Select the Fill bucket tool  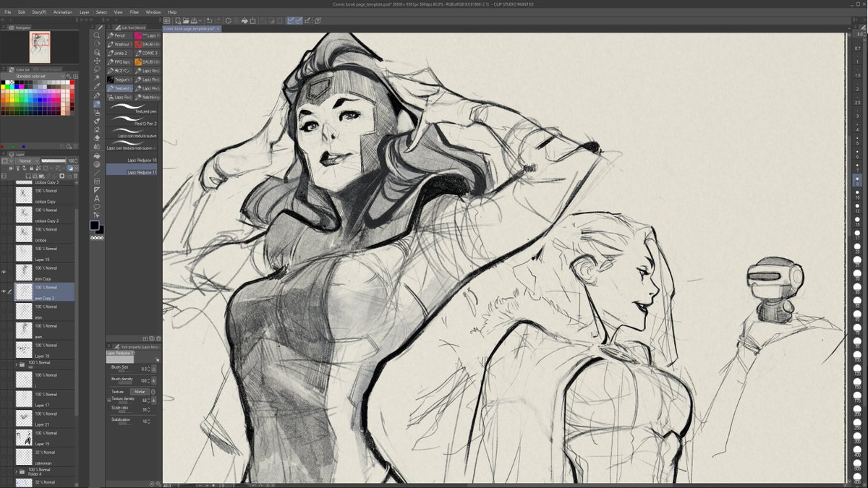[x=97, y=156]
